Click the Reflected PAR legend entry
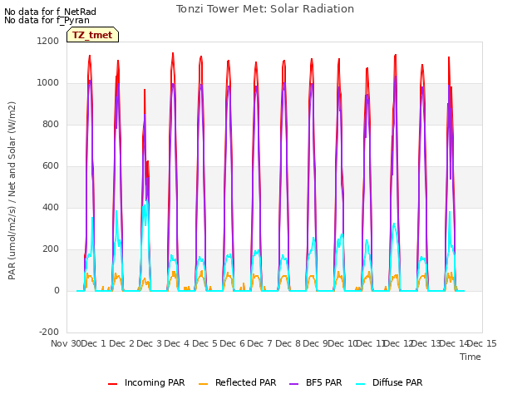 tap(237, 382)
